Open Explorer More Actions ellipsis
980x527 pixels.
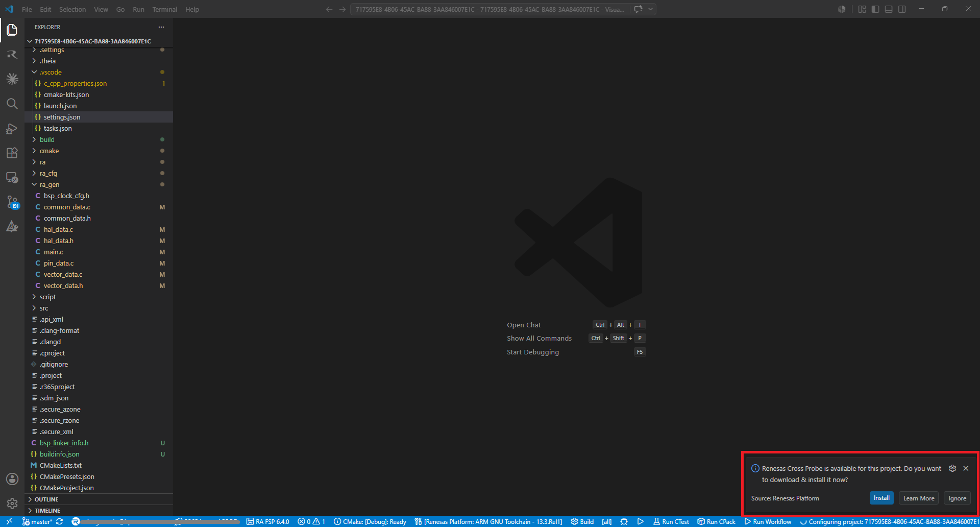[x=161, y=27]
